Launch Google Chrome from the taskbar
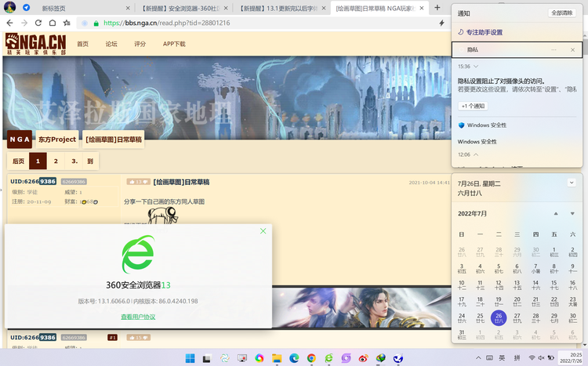The width and height of the screenshot is (588, 366). tap(311, 358)
